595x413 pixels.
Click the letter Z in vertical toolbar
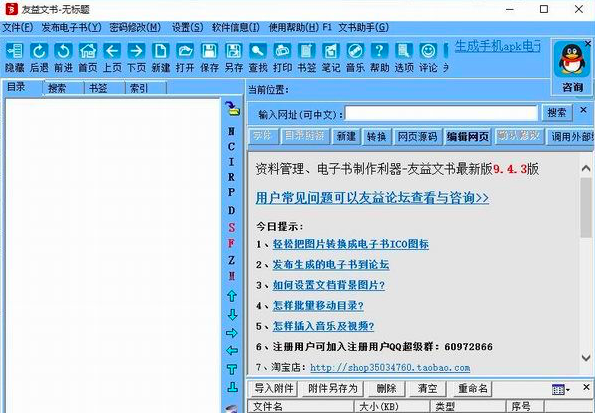click(x=231, y=260)
